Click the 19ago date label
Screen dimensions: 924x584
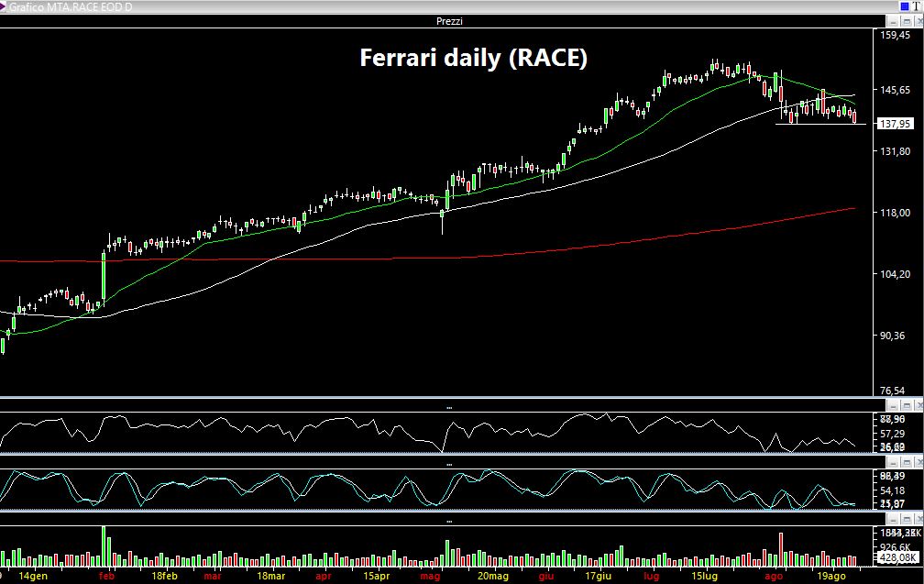click(830, 576)
